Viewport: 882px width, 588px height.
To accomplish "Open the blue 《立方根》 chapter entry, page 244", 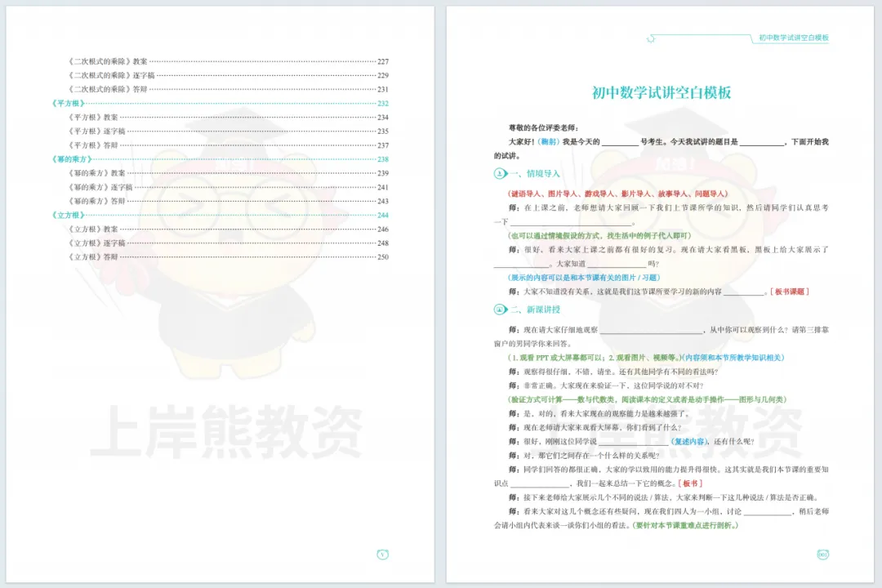I will (220, 215).
